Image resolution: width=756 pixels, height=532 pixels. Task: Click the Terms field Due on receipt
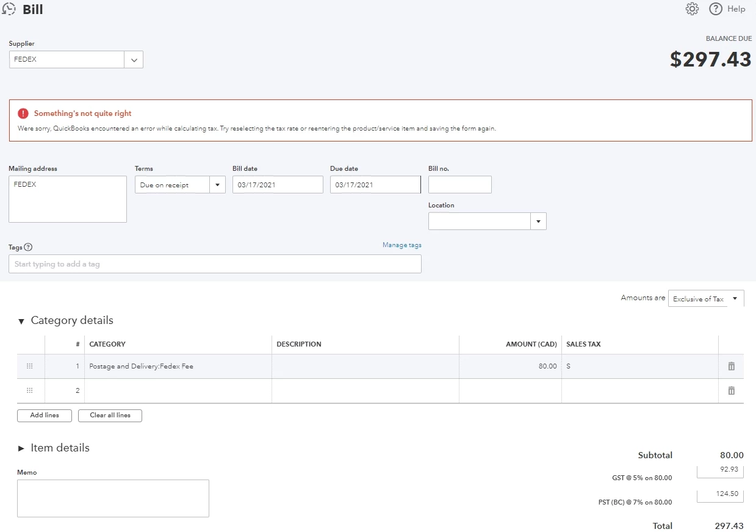172,185
